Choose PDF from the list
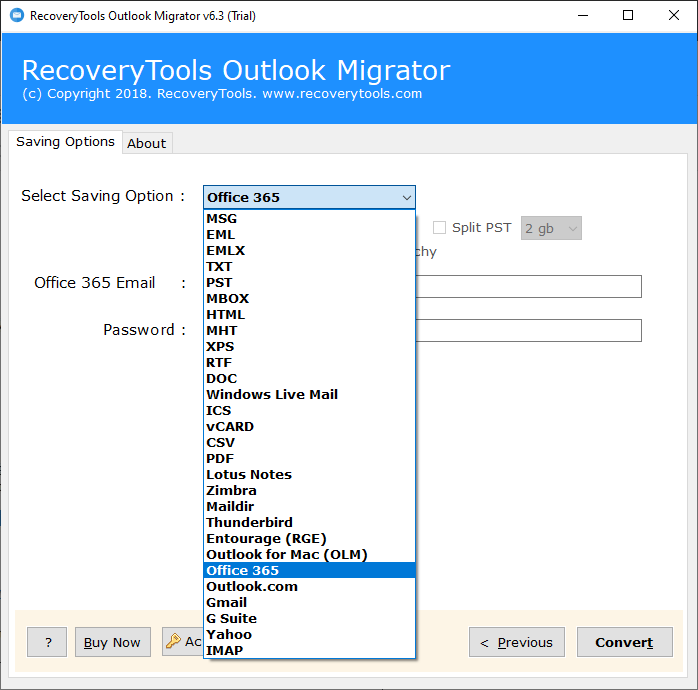The height and width of the screenshot is (690, 698). [309, 459]
